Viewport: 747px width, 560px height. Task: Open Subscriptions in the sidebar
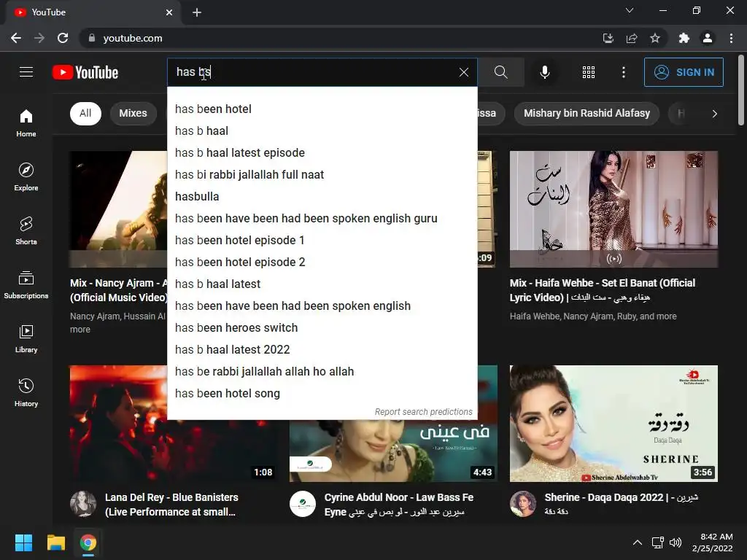(x=26, y=285)
